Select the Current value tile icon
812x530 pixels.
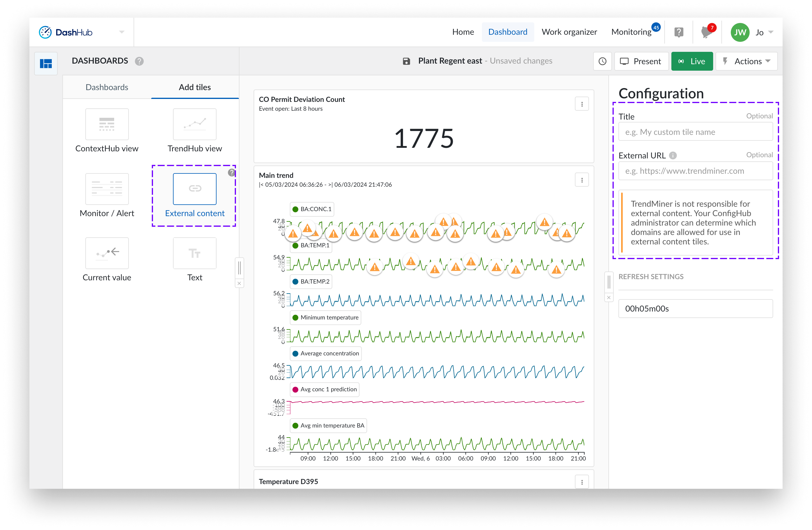pos(107,253)
